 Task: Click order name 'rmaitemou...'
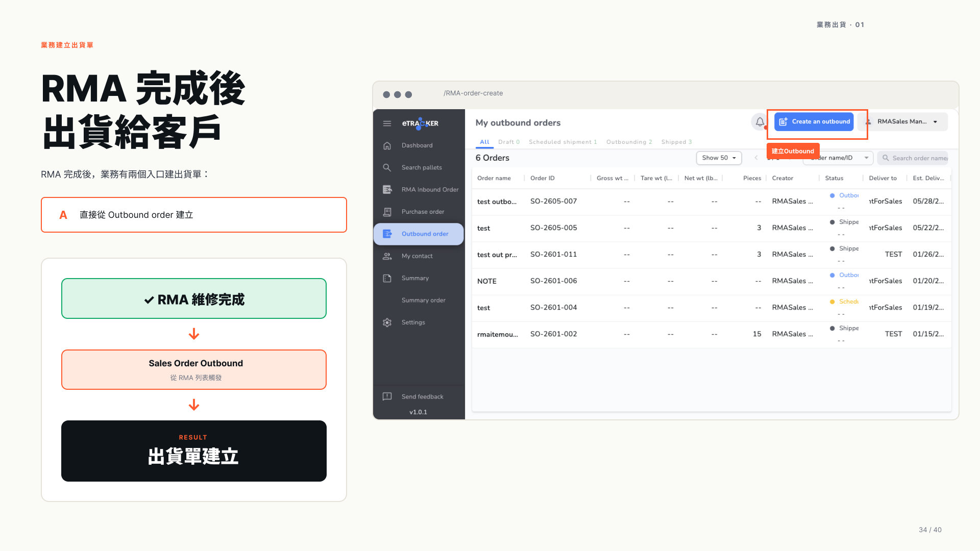pos(497,335)
